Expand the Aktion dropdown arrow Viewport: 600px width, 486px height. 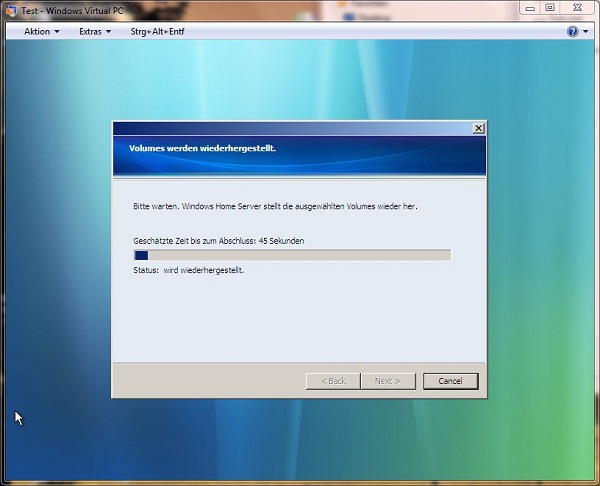point(57,32)
